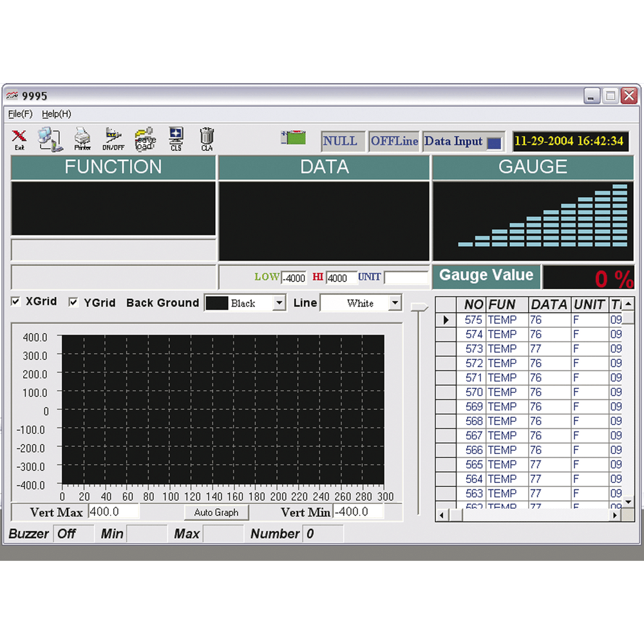Toggle the YGrid checkbox
Screen dimensions: 644x644
73,302
